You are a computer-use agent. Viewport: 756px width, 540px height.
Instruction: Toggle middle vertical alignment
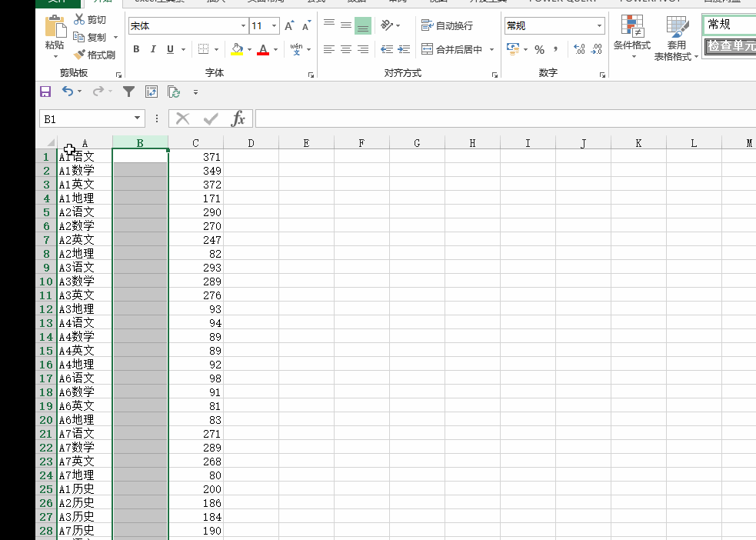click(345, 25)
